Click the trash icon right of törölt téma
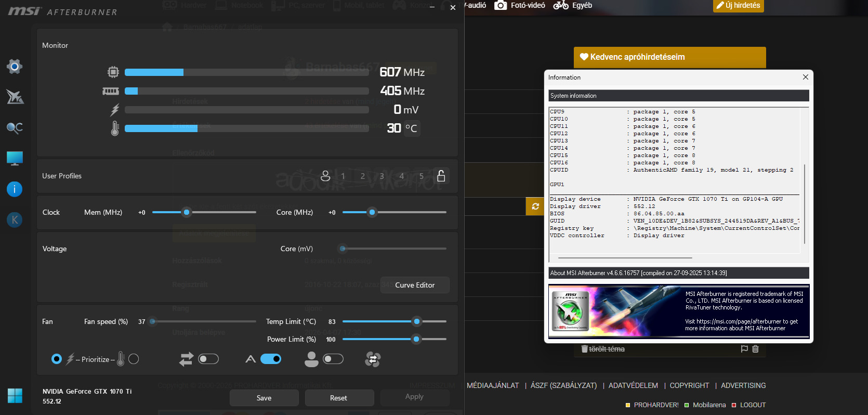Viewport: 868px width, 415px height. point(756,349)
